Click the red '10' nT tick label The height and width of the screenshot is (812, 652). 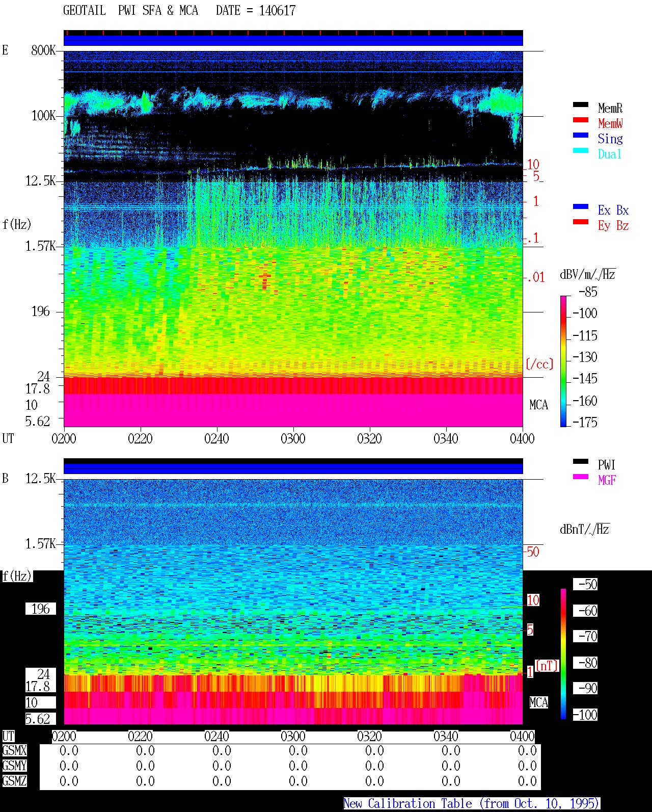533,600
